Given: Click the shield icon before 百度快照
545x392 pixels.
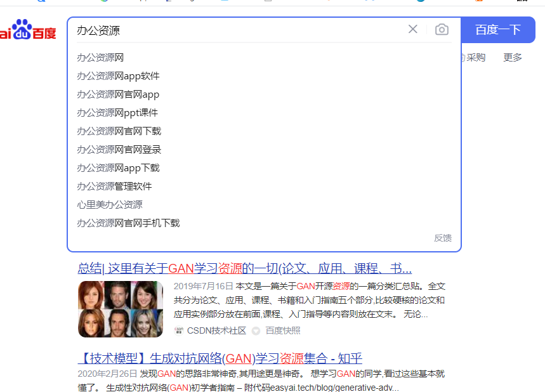Looking at the screenshot, I should [x=256, y=331].
